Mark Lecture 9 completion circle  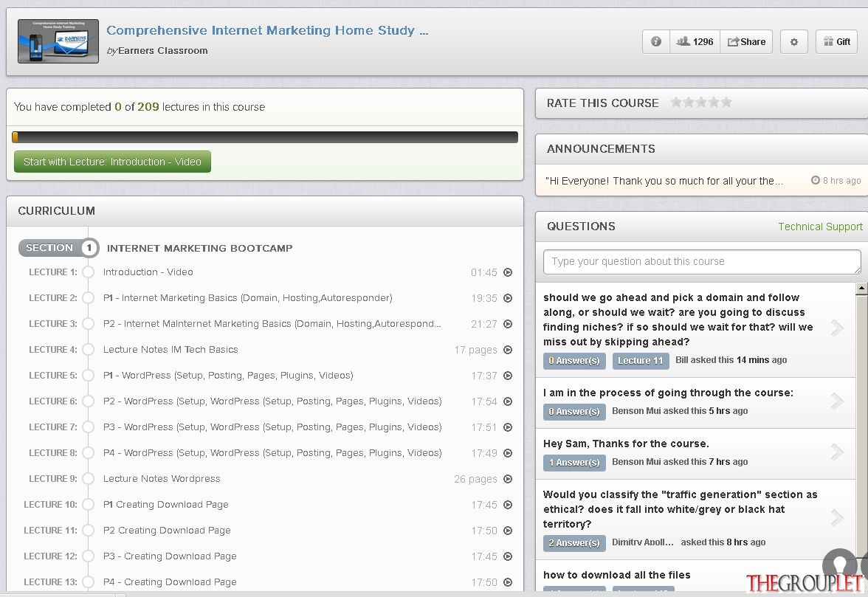tap(88, 479)
